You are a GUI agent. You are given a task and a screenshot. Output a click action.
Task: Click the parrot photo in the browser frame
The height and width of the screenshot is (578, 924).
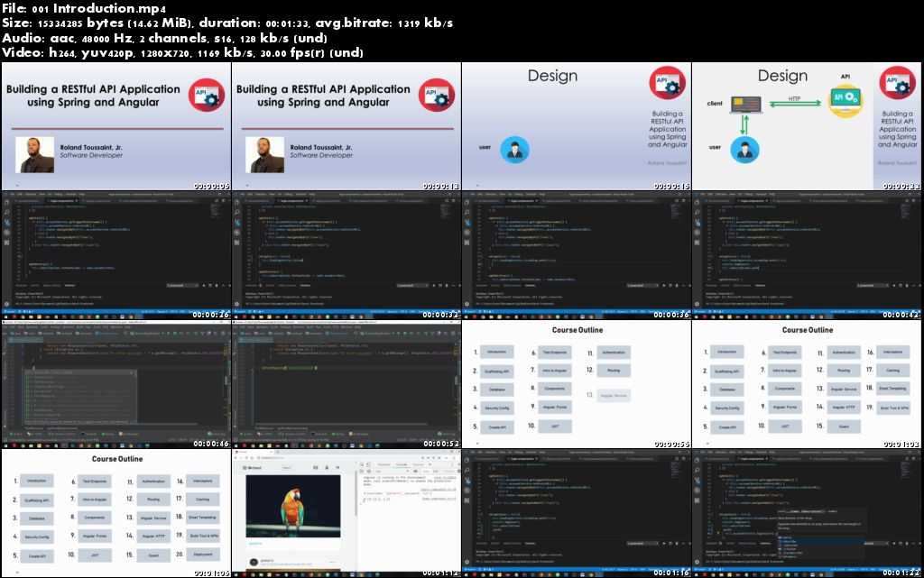[x=293, y=506]
